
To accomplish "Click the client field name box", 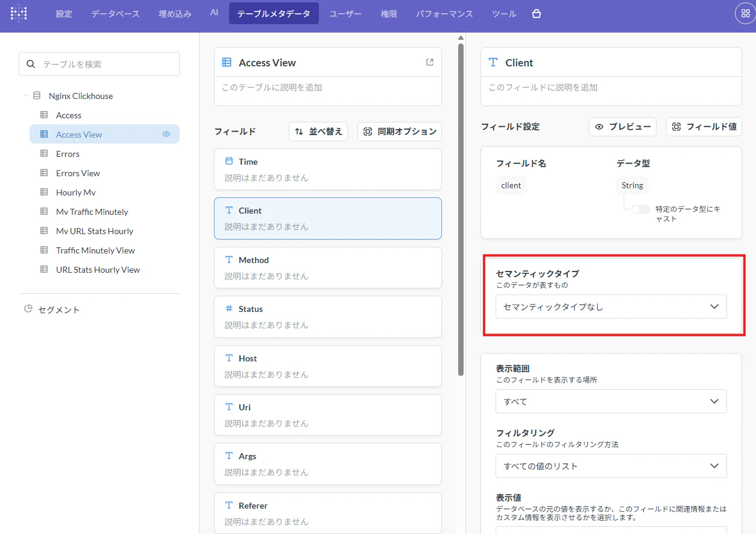I will click(511, 185).
